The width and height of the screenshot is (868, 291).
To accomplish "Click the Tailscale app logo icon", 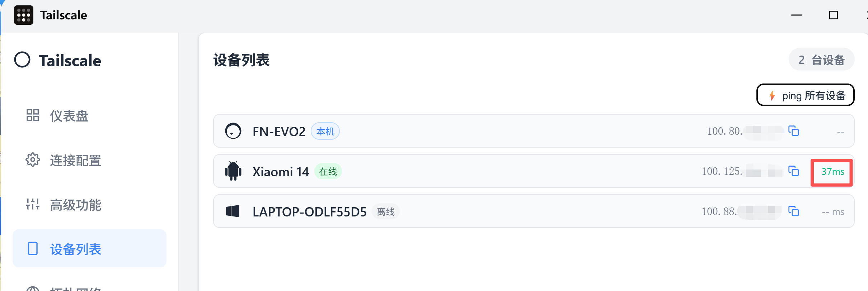I will [x=23, y=15].
